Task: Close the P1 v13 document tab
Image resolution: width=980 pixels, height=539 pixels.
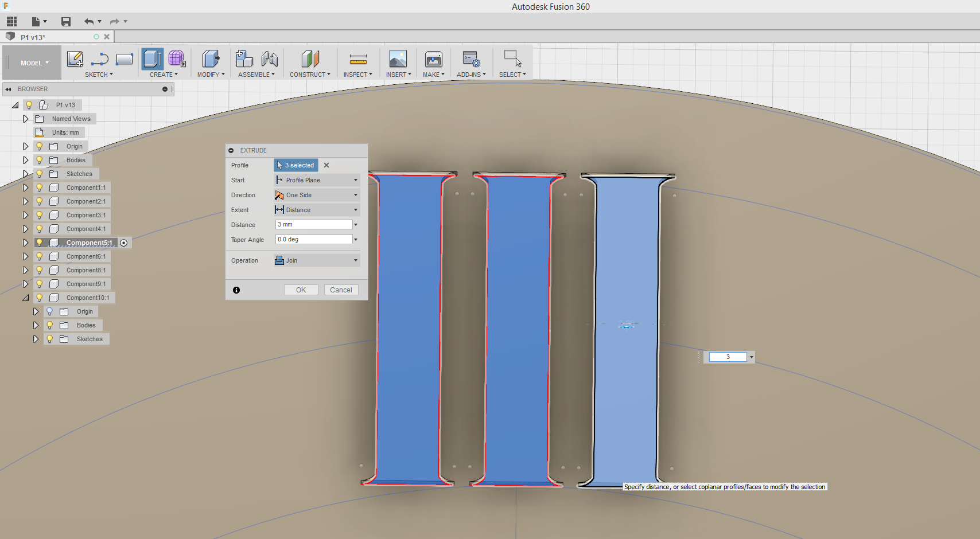Action: (107, 37)
